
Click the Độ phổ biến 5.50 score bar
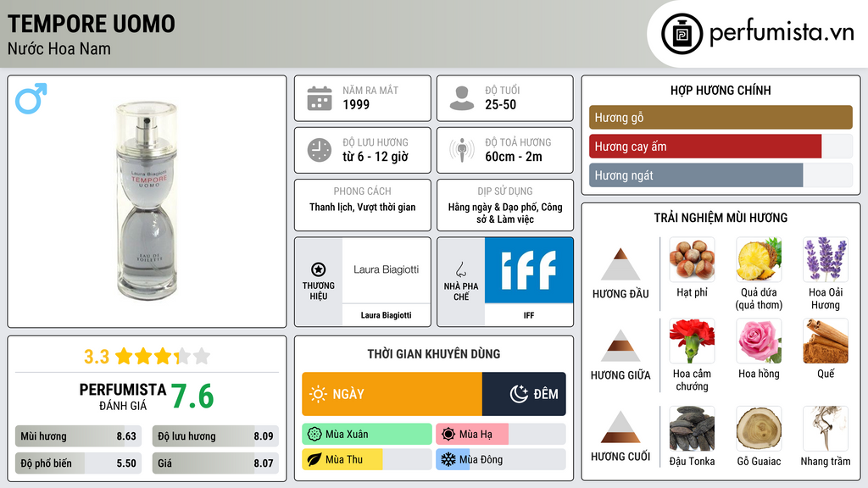click(78, 463)
